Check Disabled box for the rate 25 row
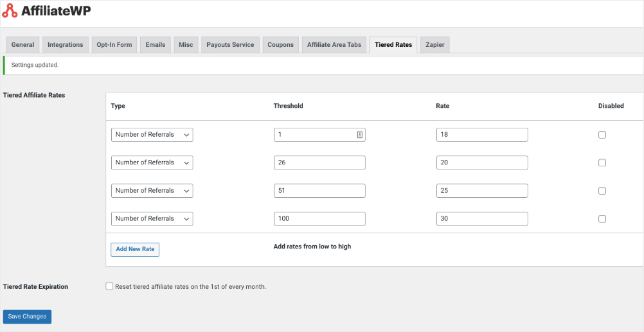 coord(602,191)
